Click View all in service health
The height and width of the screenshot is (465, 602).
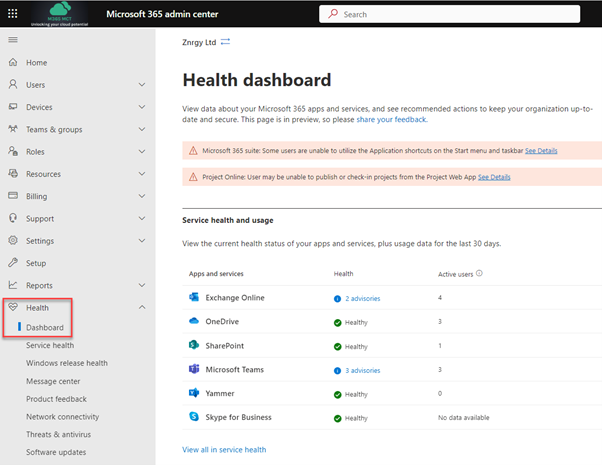224,450
